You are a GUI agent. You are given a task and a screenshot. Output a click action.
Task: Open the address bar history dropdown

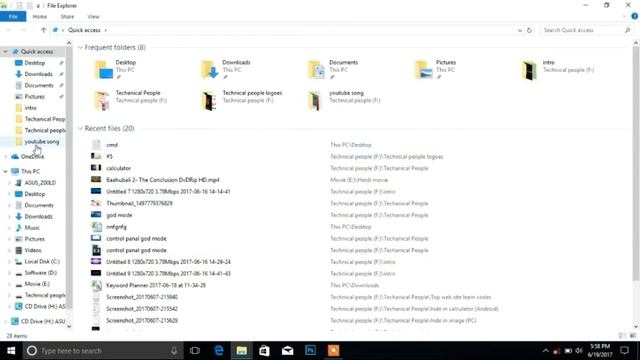point(520,30)
